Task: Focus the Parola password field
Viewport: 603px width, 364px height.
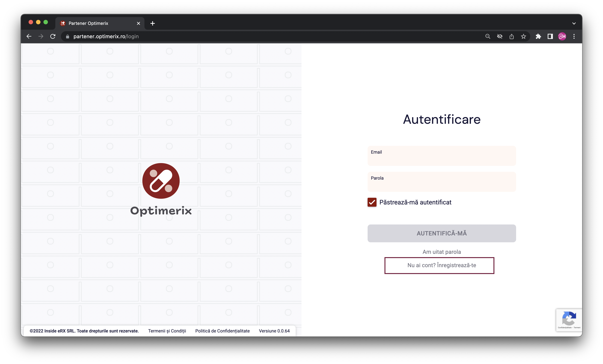Action: point(442,182)
